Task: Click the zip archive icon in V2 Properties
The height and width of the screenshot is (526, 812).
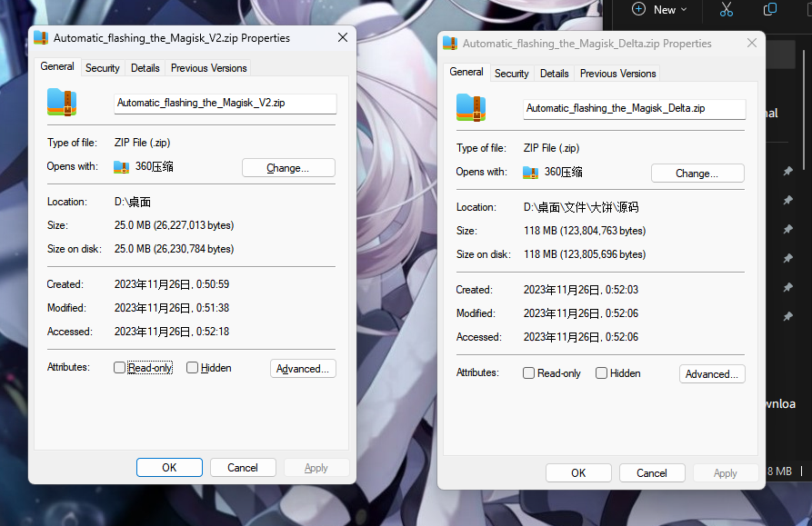Action: 62,102
